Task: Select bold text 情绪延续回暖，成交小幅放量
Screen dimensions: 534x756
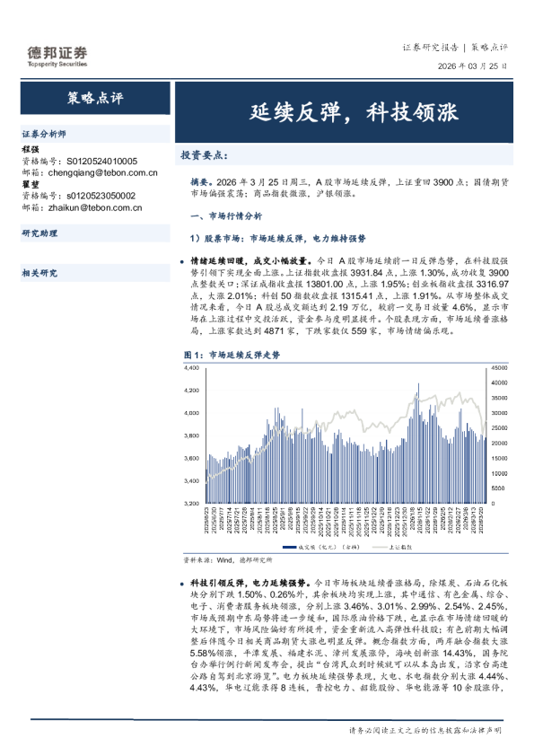Action: [x=249, y=261]
